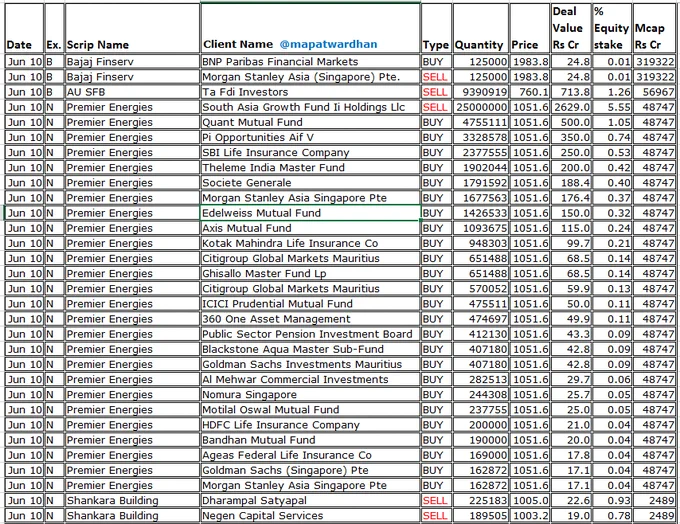Select the Ta Fdi Investors cell
680x524 pixels.
[x=311, y=92]
